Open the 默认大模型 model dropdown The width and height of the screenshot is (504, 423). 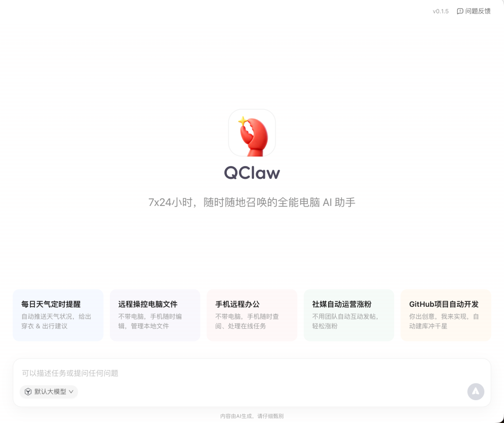[50, 392]
